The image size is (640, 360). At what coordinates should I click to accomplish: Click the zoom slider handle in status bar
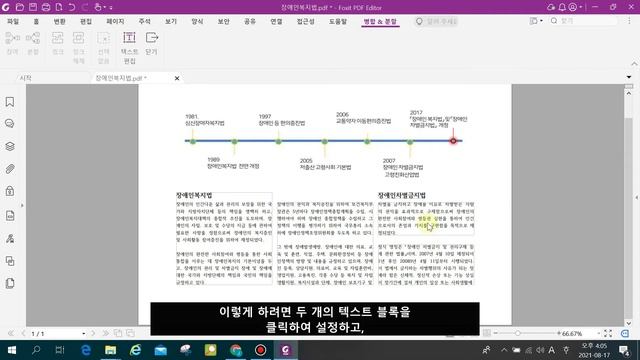click(x=518, y=333)
